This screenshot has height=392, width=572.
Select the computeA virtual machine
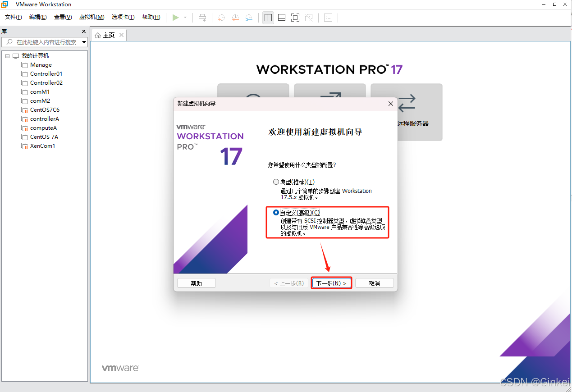click(x=43, y=128)
